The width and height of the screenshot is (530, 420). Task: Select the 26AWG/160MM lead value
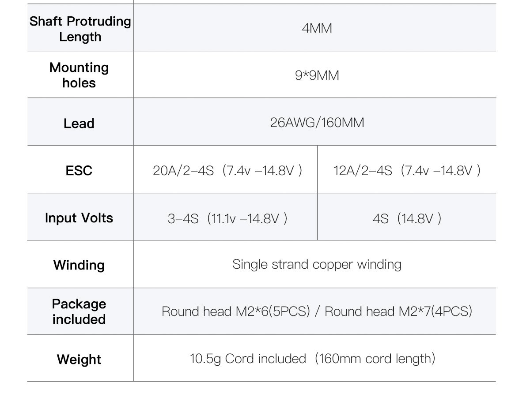(317, 122)
